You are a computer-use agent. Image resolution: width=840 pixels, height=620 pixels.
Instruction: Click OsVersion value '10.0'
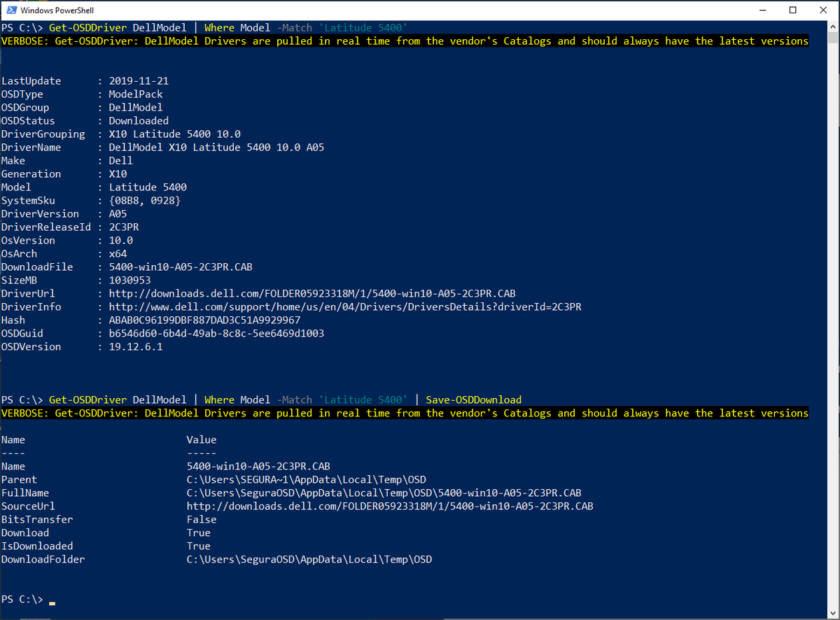point(120,240)
